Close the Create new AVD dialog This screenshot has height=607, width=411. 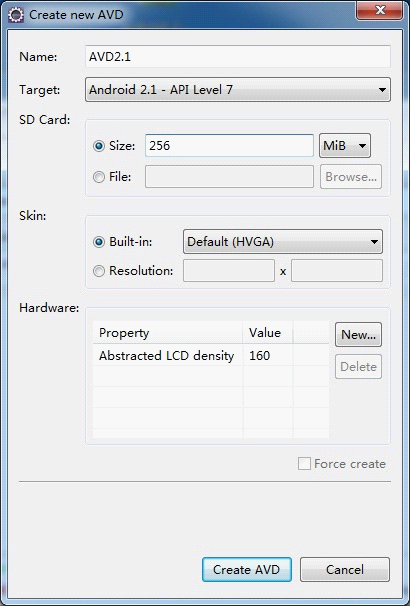380,10
